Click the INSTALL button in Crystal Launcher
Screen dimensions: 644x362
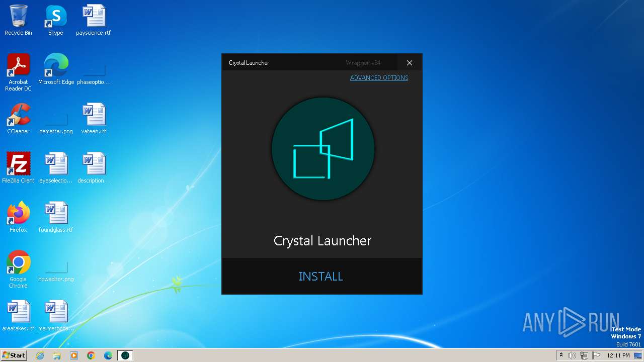tap(321, 276)
